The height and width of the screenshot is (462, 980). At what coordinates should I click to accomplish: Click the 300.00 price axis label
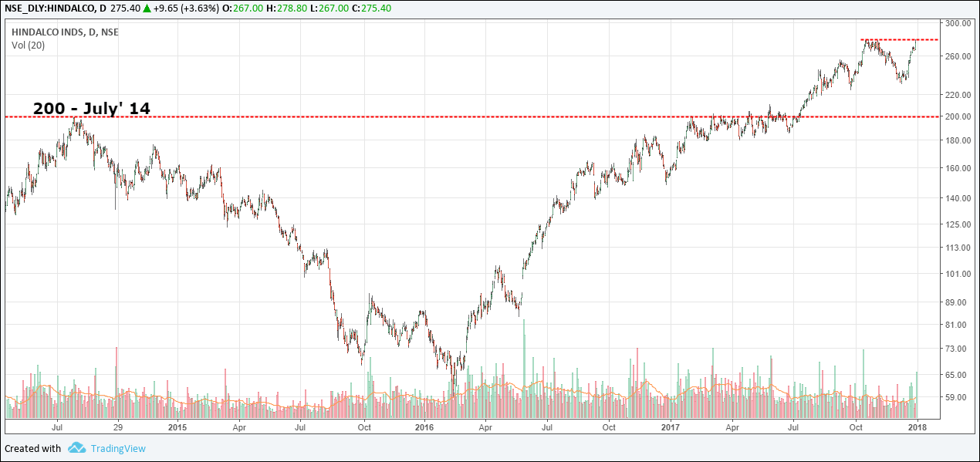pos(958,24)
